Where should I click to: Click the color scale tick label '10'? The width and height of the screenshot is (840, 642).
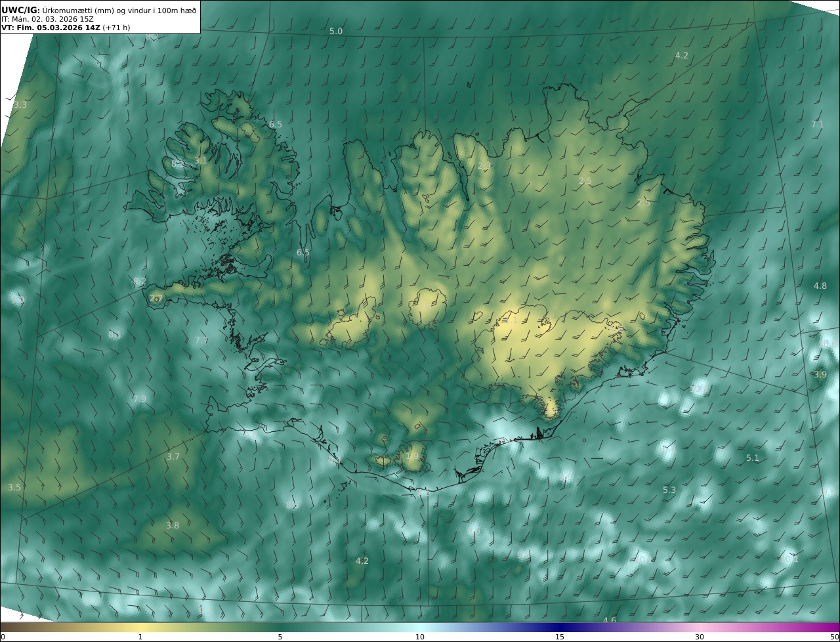420,637
